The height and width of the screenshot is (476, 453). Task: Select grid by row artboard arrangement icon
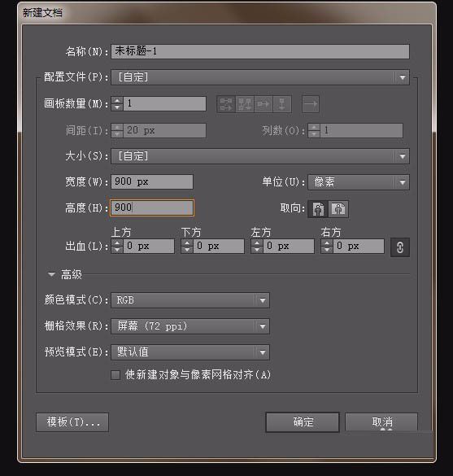226,104
